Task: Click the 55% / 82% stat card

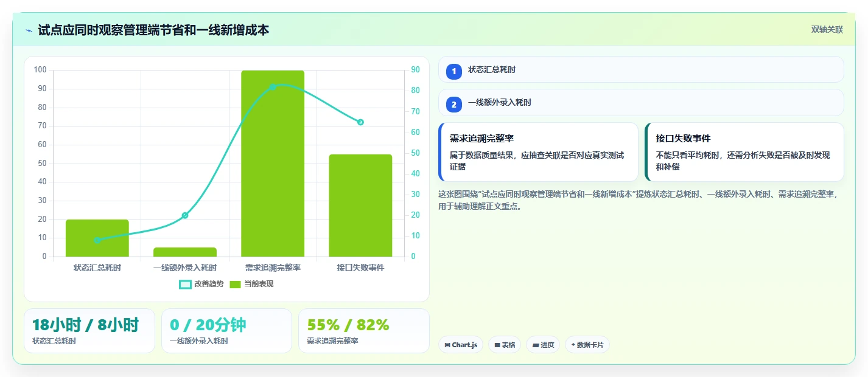Action: [364, 331]
